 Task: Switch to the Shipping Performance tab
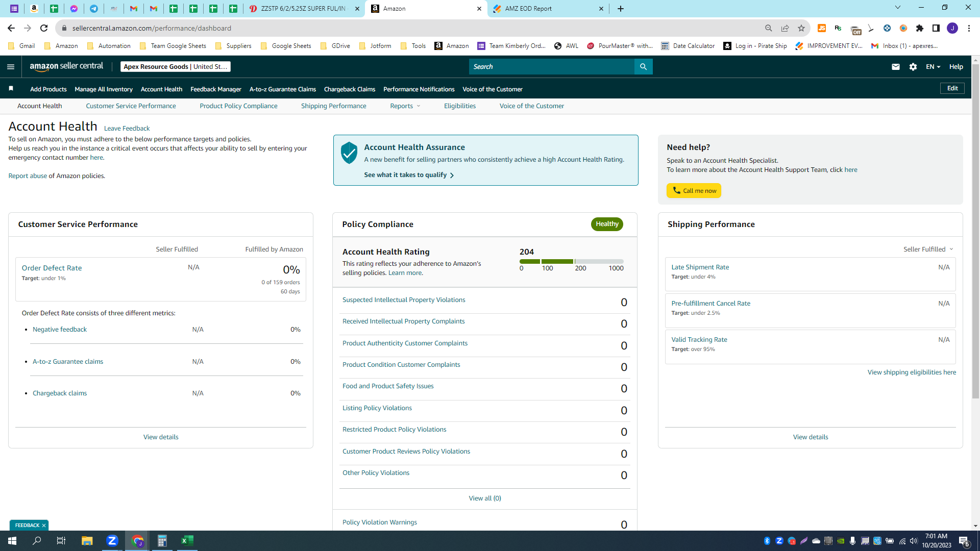click(x=333, y=106)
